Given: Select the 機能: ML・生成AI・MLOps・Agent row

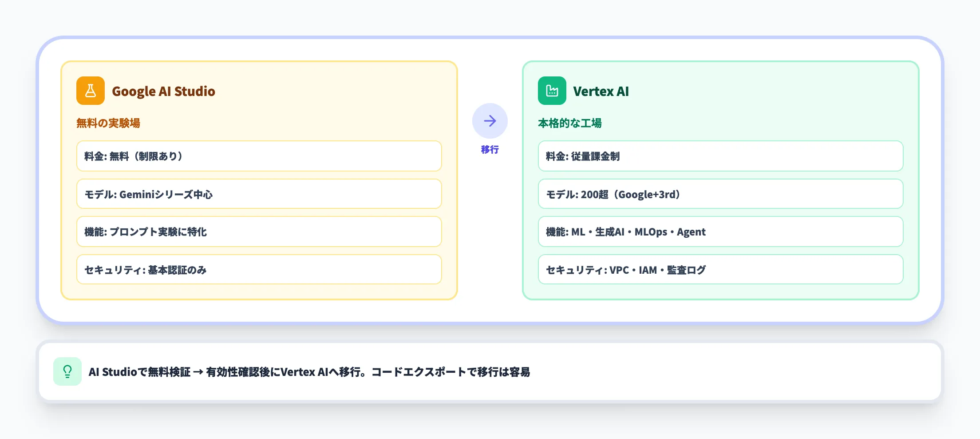Looking at the screenshot, I should (721, 231).
